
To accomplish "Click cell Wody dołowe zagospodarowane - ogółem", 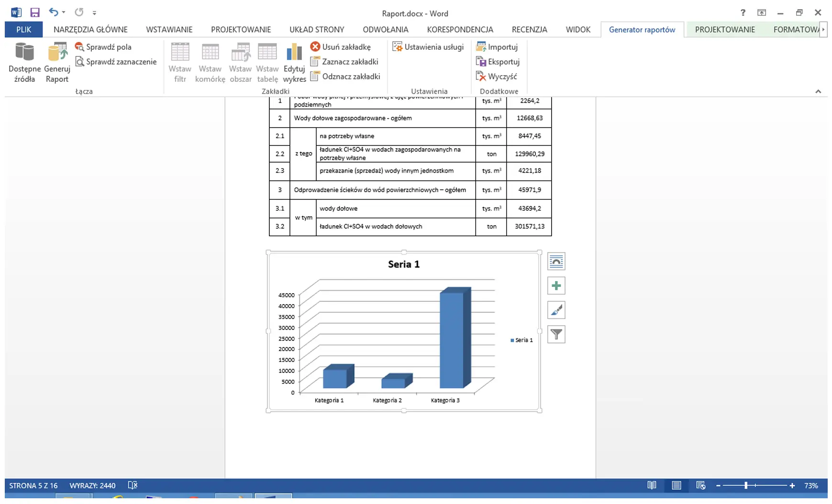I will 382,118.
